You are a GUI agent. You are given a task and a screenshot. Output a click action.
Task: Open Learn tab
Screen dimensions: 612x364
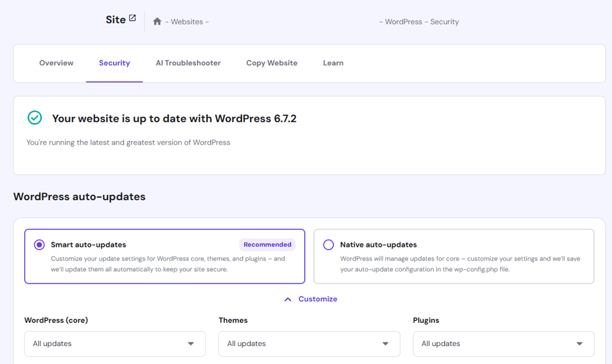333,63
